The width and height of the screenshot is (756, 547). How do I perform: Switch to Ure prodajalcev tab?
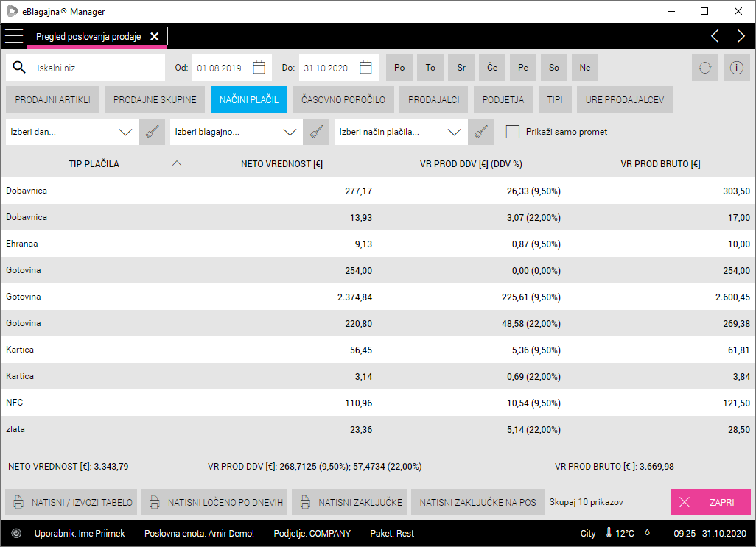[624, 99]
